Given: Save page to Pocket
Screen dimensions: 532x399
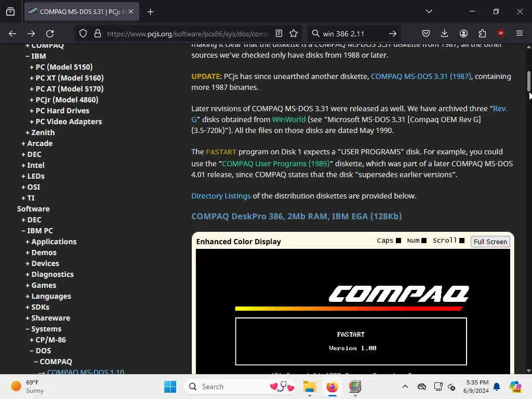Looking at the screenshot, I should coord(426,33).
